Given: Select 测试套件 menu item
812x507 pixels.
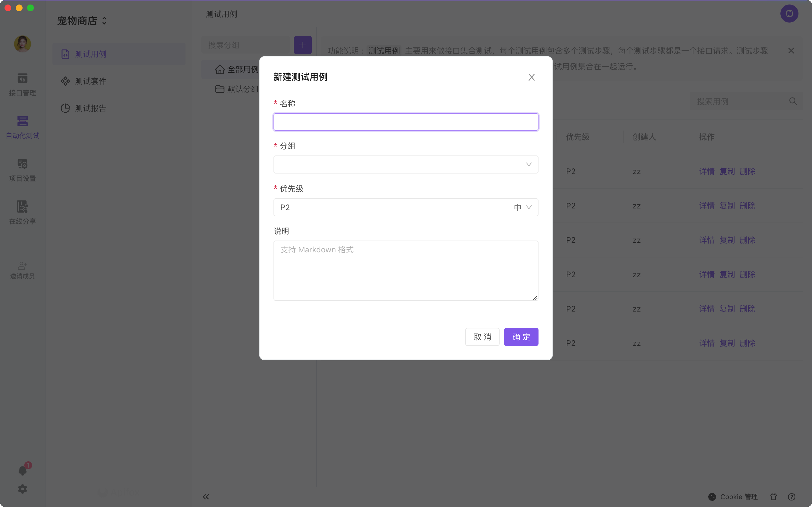Looking at the screenshot, I should pyautogui.click(x=90, y=81).
